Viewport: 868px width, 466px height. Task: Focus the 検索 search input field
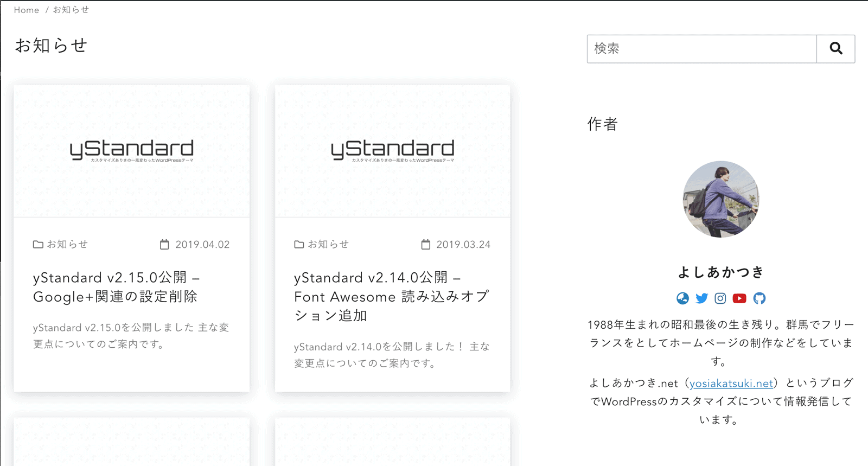tap(702, 49)
